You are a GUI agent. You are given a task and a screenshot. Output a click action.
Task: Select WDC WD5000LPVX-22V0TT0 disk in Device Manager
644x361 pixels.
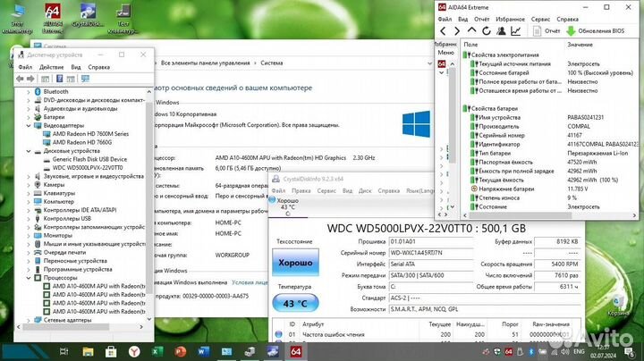coord(88,168)
